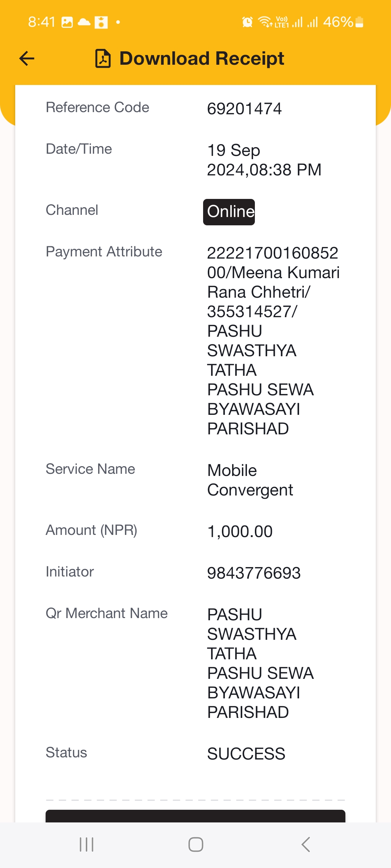Tap the initiator number 9843776693
391x868 pixels.
pos(254,573)
